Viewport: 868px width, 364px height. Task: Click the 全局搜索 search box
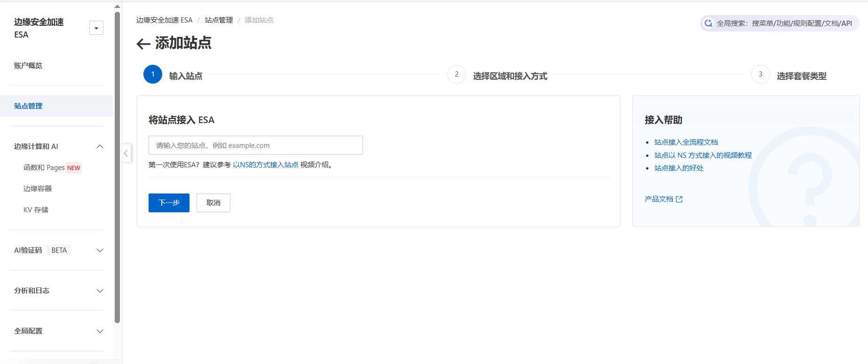point(780,23)
